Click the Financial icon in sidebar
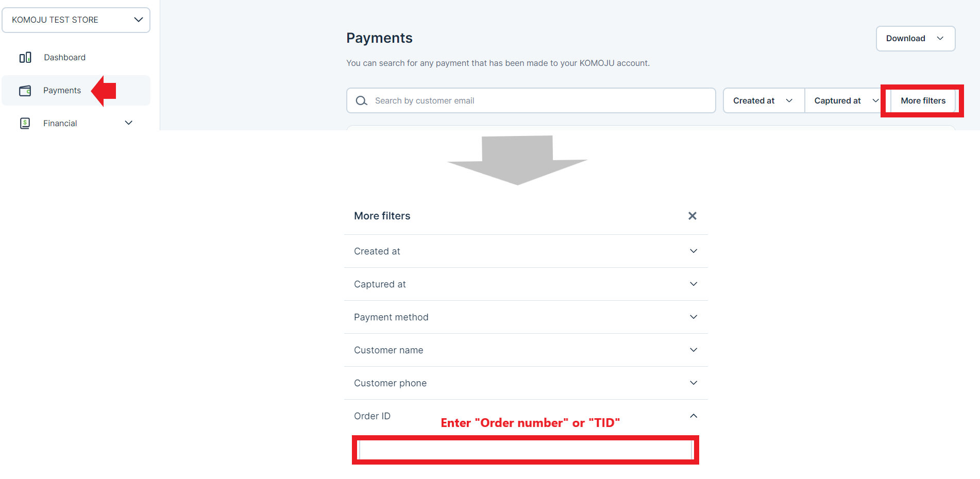Image resolution: width=980 pixels, height=479 pixels. point(25,123)
